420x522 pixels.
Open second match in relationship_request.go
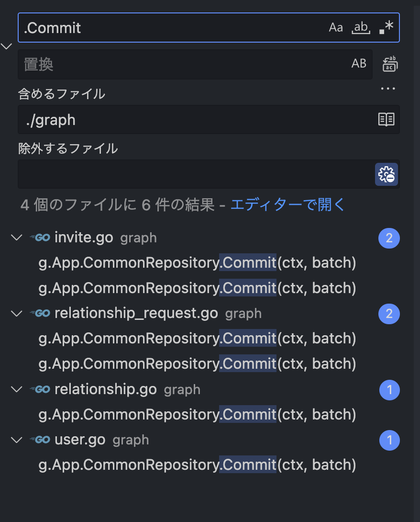[x=197, y=363]
